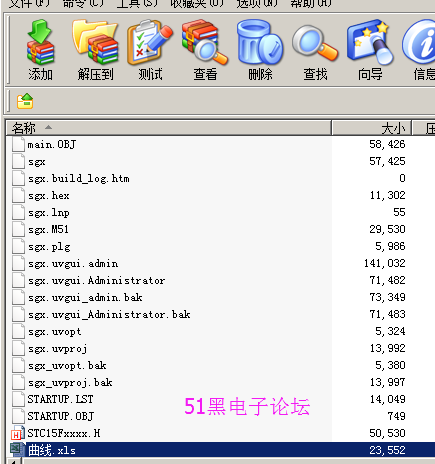This screenshot has height=464, width=435.
Task: Click the 查看 (View) toolbar icon
Action: [205, 50]
